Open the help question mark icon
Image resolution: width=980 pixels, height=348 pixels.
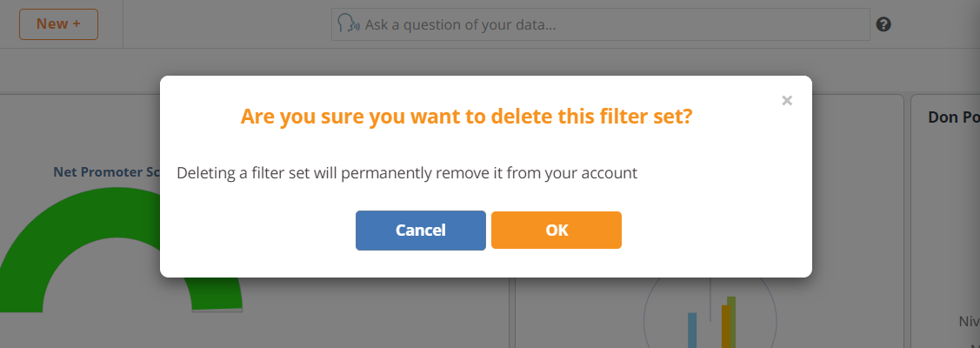pos(883,24)
